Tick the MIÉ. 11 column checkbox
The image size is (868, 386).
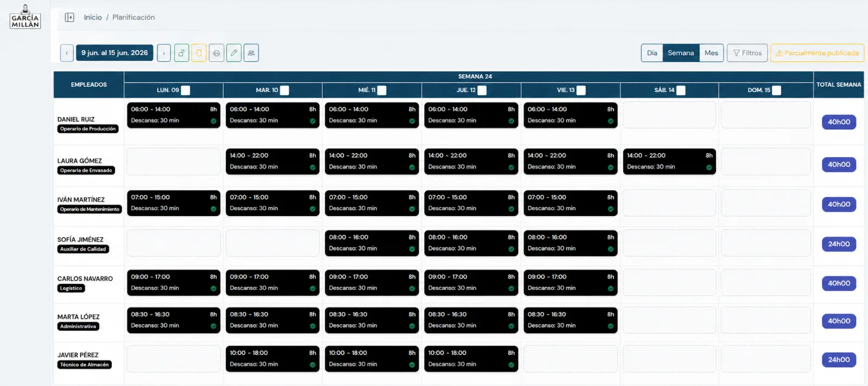[x=382, y=90]
